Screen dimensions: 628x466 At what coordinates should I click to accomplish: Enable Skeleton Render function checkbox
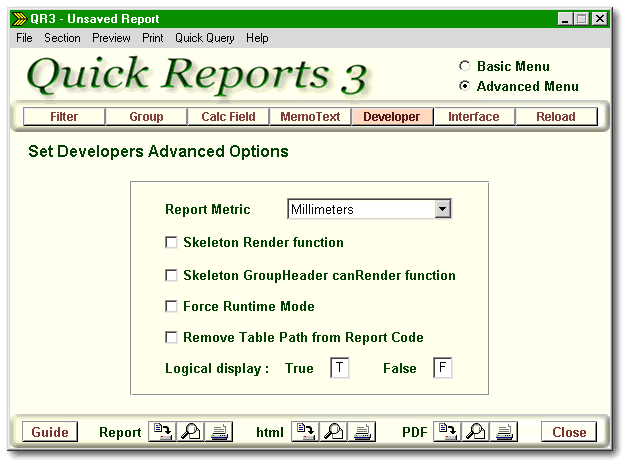[x=171, y=242]
